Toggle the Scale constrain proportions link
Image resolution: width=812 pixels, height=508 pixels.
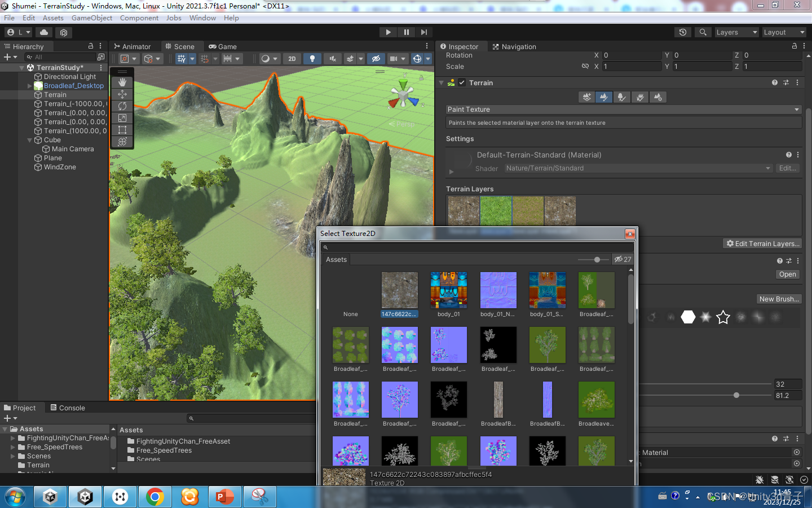[585, 67]
